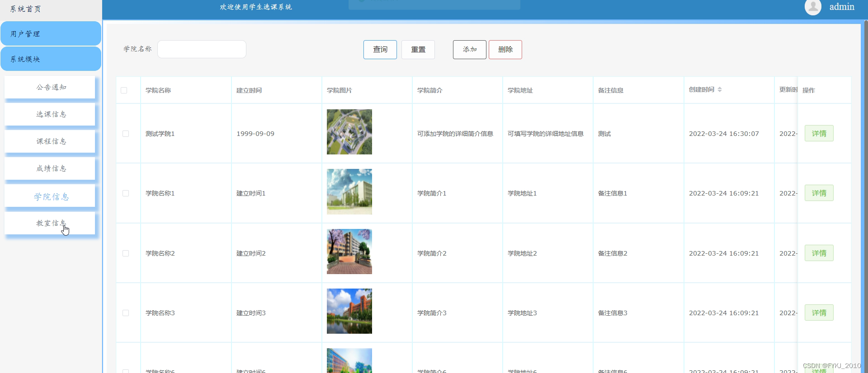This screenshot has width=868, height=373.
Task: Select the 学院名称1 name cell
Action: click(x=160, y=193)
